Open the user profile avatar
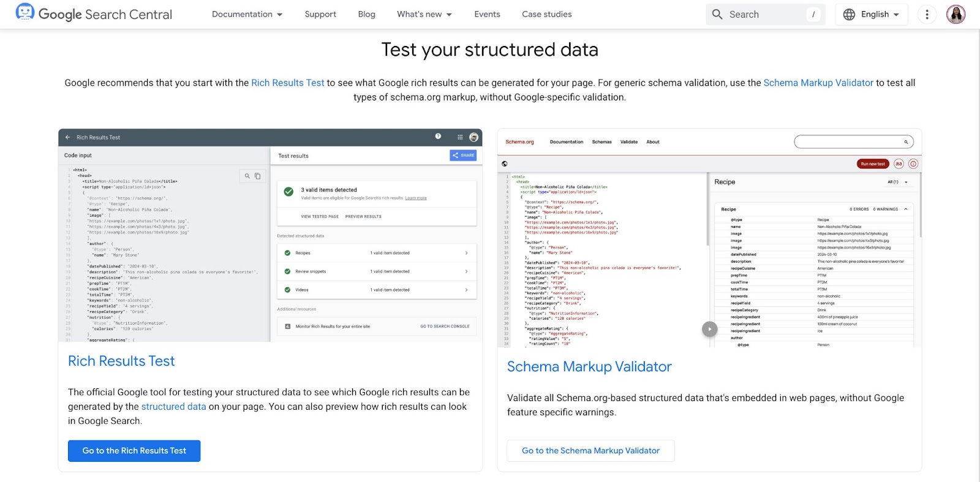Screen dimensions: 980x482 click(x=956, y=14)
